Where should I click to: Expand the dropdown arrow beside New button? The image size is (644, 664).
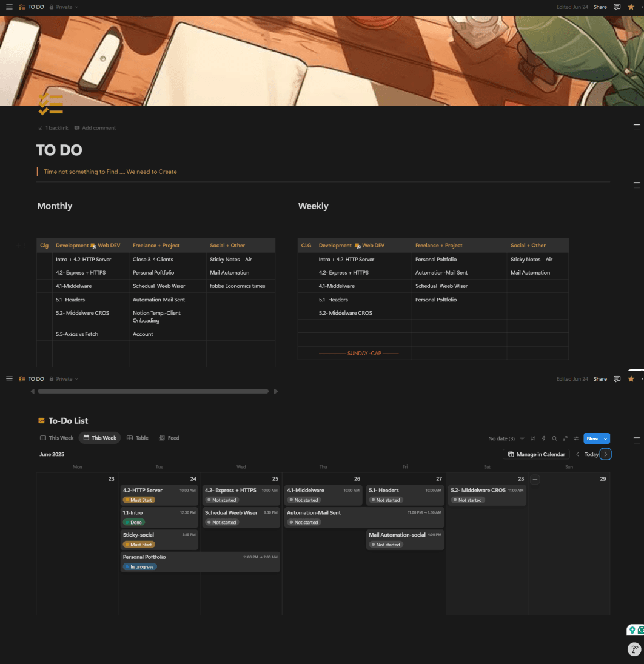click(605, 438)
